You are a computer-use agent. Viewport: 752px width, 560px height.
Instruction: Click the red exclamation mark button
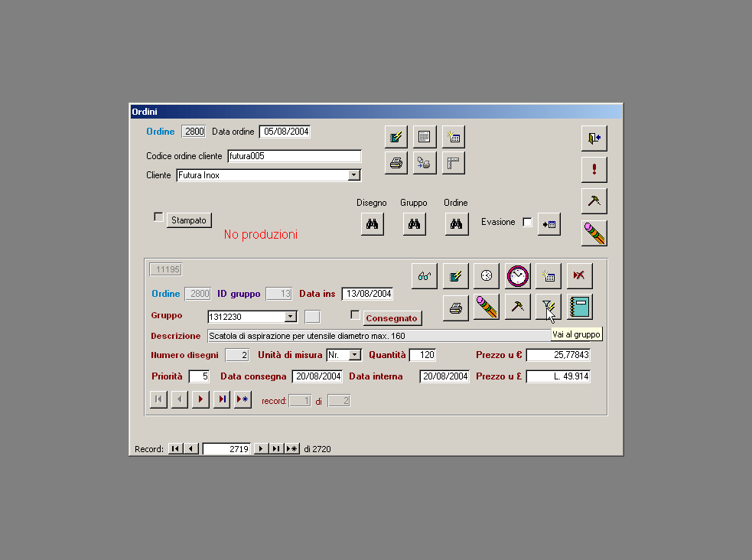coord(594,169)
